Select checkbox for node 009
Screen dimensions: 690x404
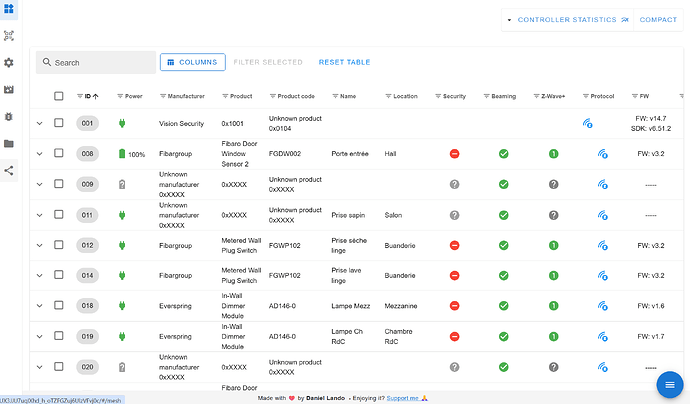click(59, 184)
